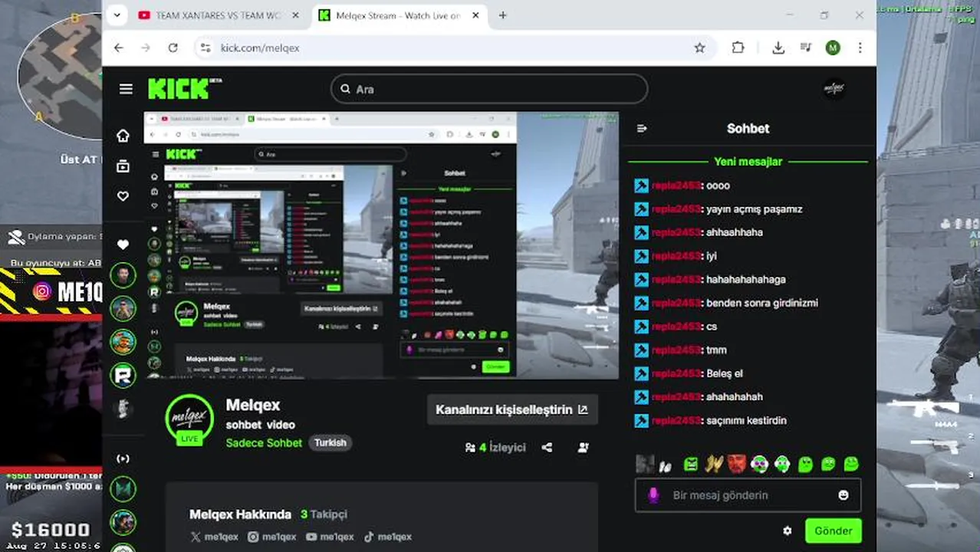This screenshot has width=980, height=552.
Task: Click the site info icon beside the URL
Action: click(205, 48)
